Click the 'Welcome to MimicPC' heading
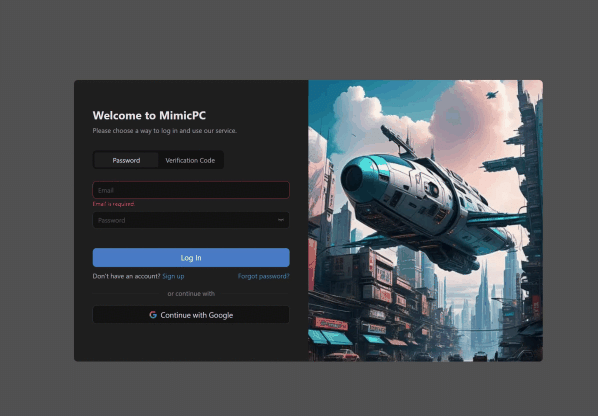598x416 pixels. click(149, 115)
